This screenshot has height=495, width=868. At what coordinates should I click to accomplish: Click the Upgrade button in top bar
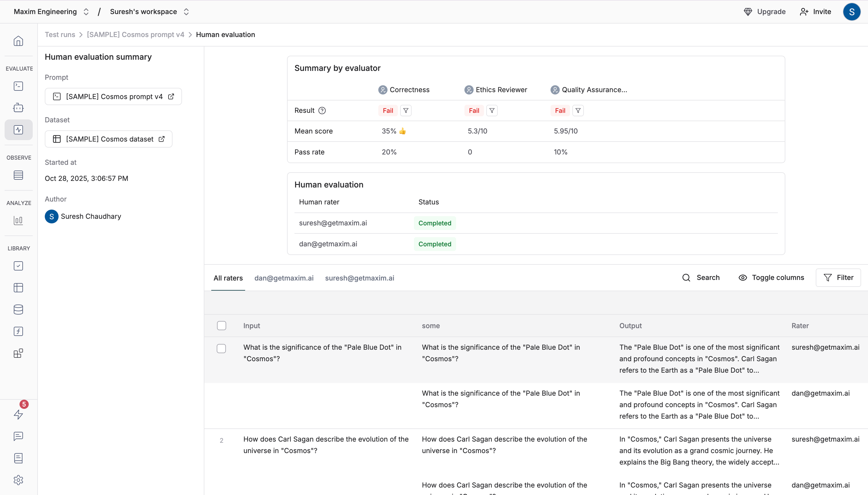click(764, 11)
